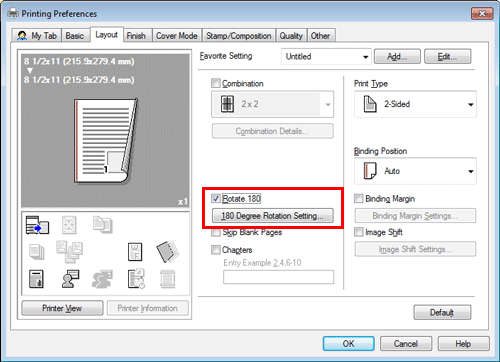Tick the Skip Blank Pages checkbox
Viewport: 500px width, 362px height.
(x=216, y=232)
